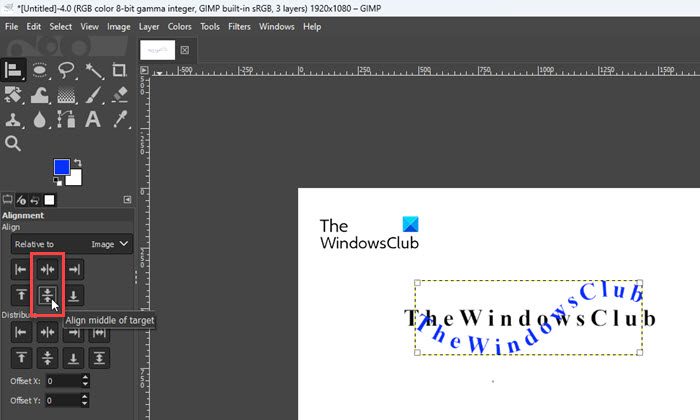Select the Paintbrush tool
The height and width of the screenshot is (420, 700).
pos(93,95)
